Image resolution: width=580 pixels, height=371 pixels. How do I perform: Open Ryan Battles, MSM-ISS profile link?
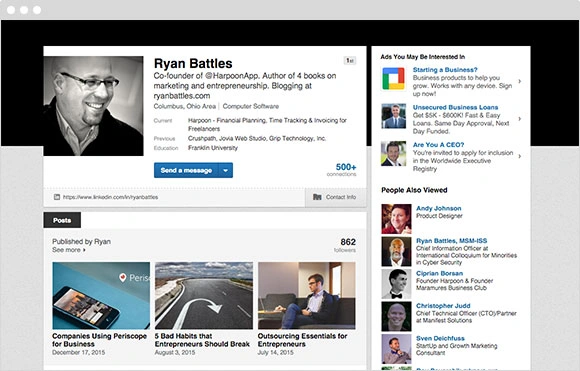point(452,241)
